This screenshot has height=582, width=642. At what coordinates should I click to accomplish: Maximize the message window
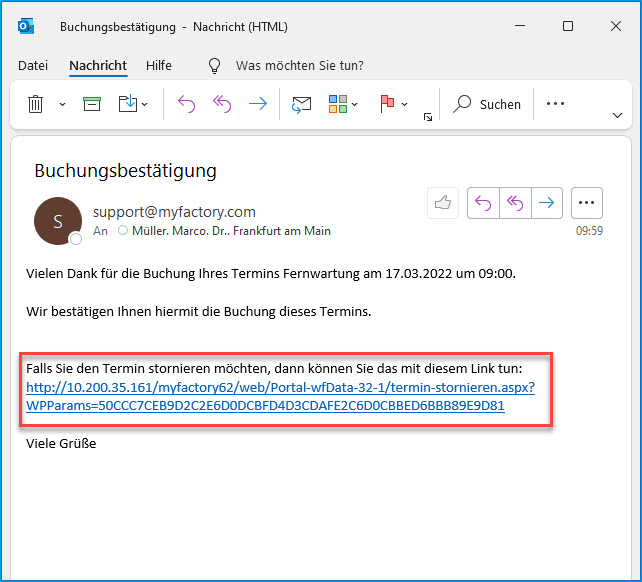tap(568, 26)
